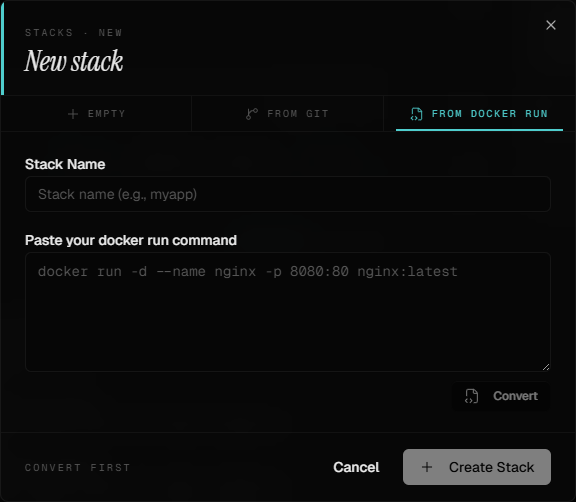This screenshot has height=502, width=576.
Task: Click the file-code icon beside FROM DOCKER RUN
Action: (x=416, y=114)
